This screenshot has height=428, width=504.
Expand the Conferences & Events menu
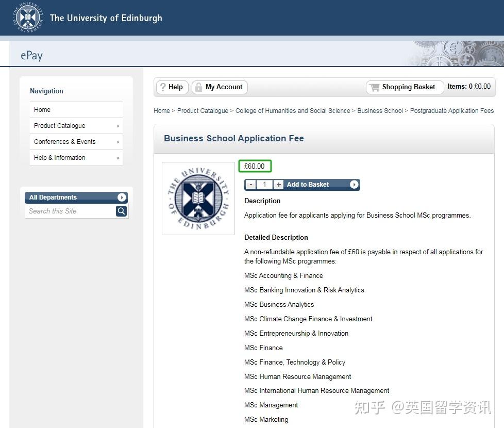pos(64,141)
